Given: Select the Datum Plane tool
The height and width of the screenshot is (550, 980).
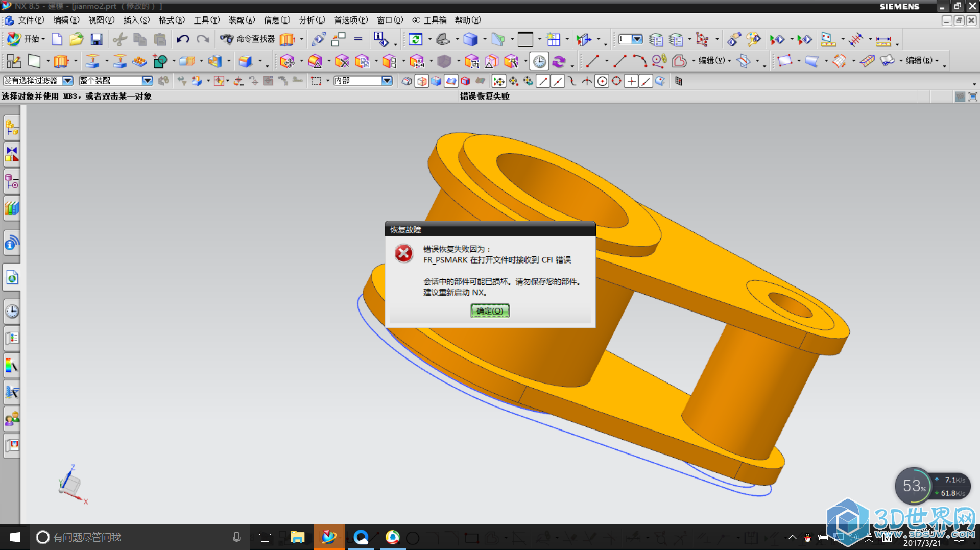Looking at the screenshot, I should [34, 61].
